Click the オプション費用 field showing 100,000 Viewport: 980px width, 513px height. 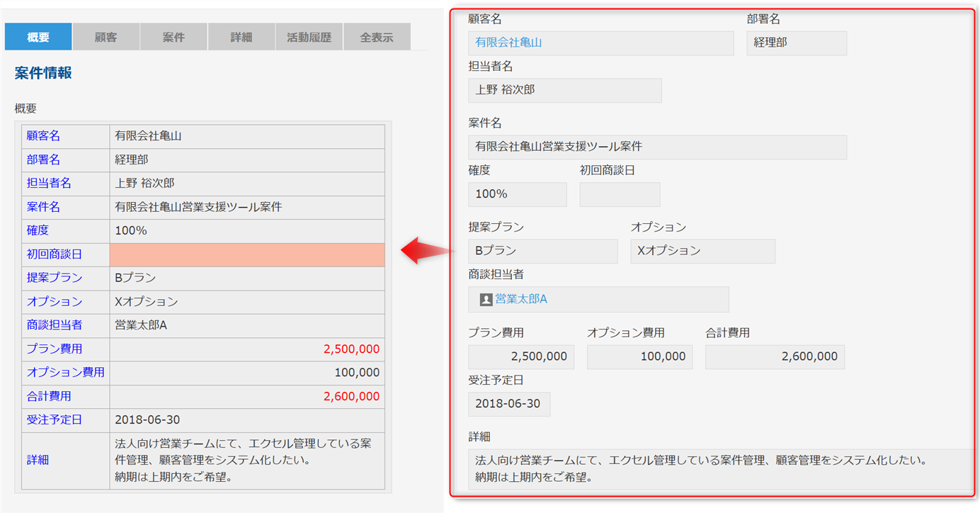coord(640,356)
